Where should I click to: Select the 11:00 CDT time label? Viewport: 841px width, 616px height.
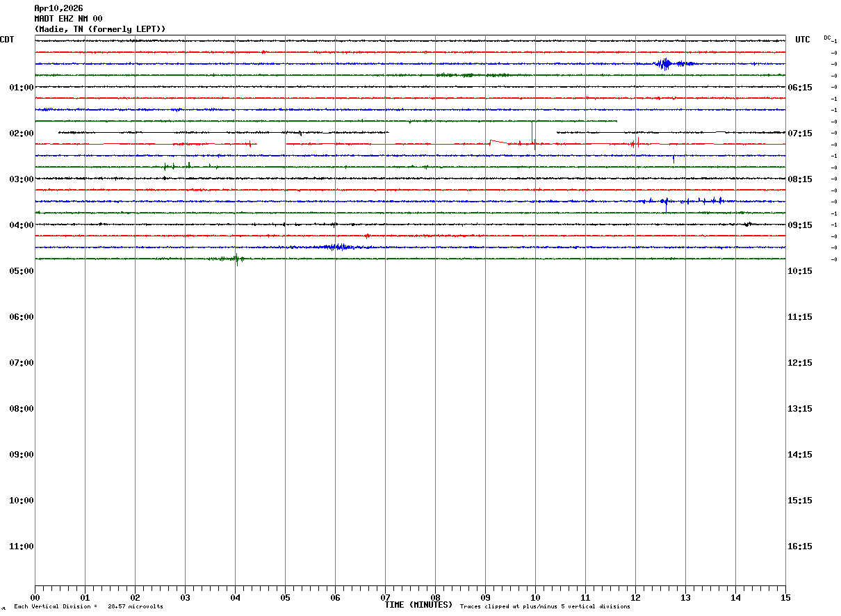(x=22, y=546)
